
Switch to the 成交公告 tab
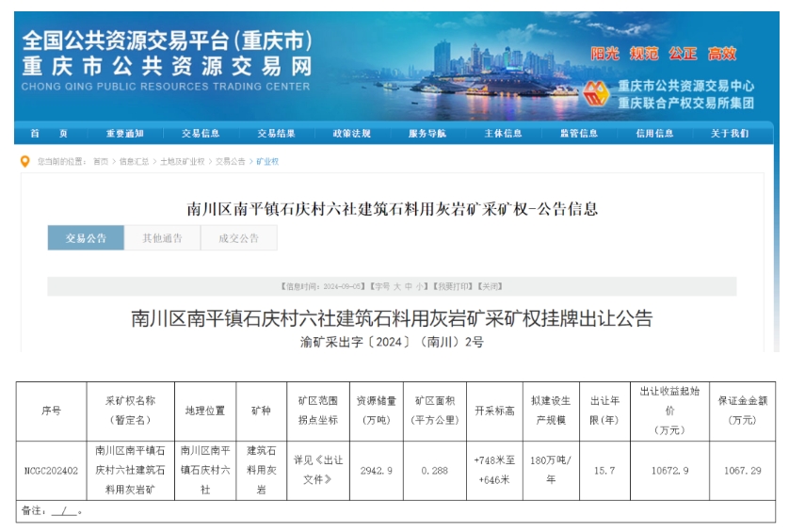tap(238, 238)
